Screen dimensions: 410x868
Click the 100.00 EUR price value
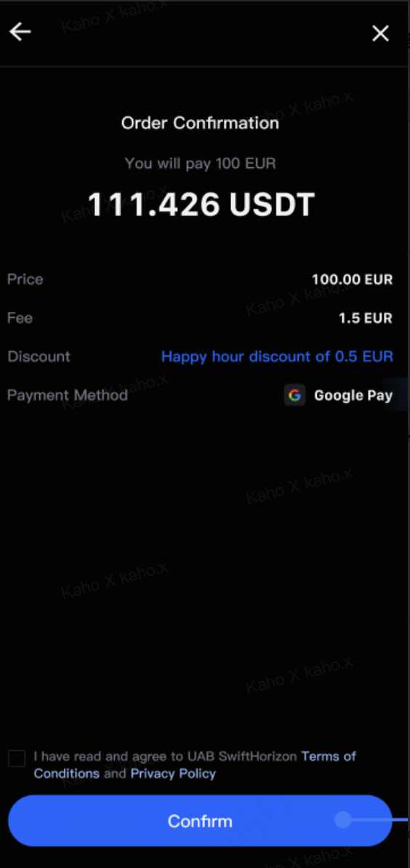353,280
